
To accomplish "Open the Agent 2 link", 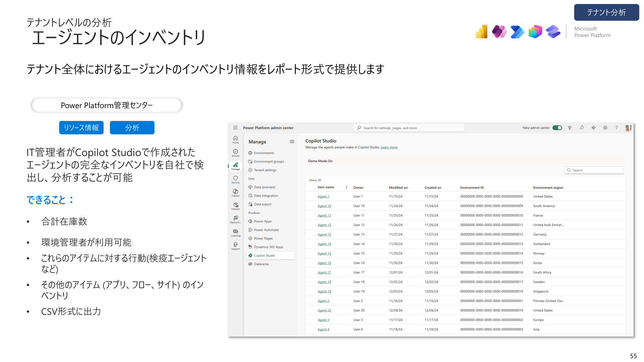I will 324,301.
